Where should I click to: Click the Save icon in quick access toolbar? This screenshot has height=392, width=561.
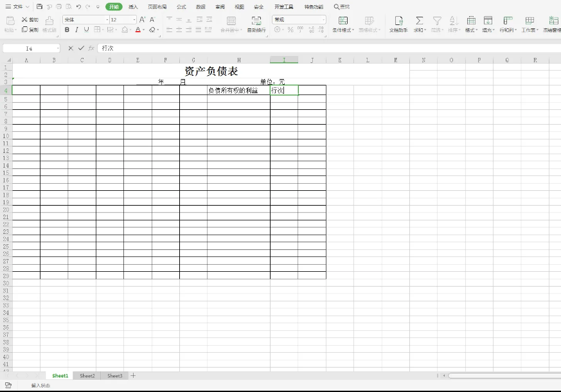pyautogui.click(x=40, y=6)
